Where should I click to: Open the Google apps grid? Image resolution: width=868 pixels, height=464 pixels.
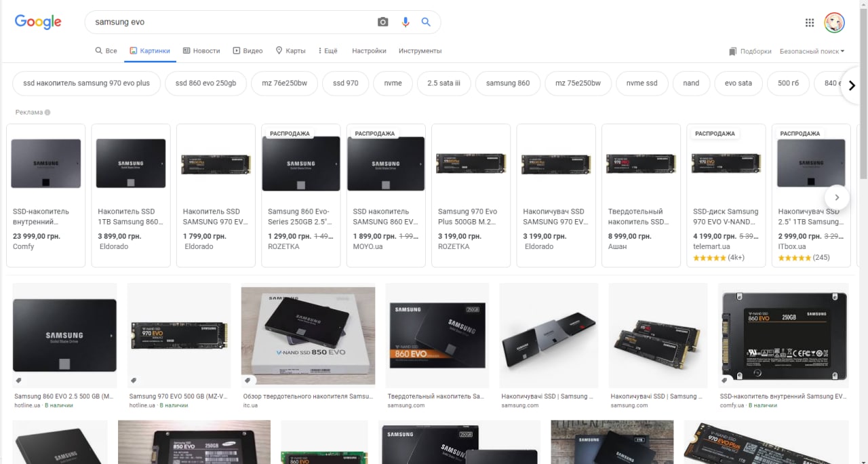tap(810, 22)
